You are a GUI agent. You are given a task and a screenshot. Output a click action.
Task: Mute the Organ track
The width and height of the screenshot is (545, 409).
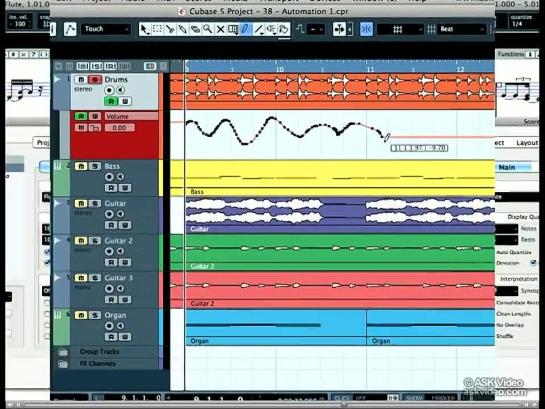point(81,316)
